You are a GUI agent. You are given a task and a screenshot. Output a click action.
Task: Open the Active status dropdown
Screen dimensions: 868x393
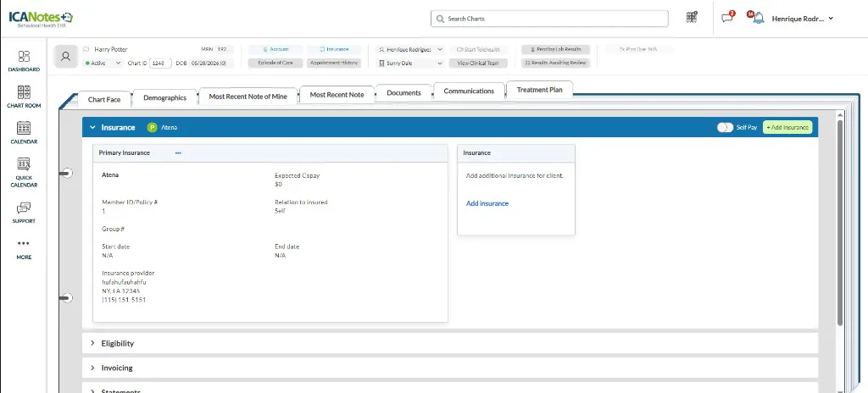[x=103, y=64]
